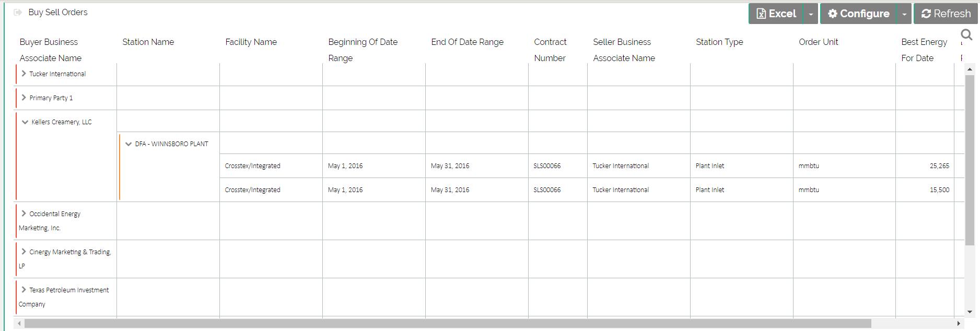Expand Cinergy Marketing & Trading row

coord(24,252)
